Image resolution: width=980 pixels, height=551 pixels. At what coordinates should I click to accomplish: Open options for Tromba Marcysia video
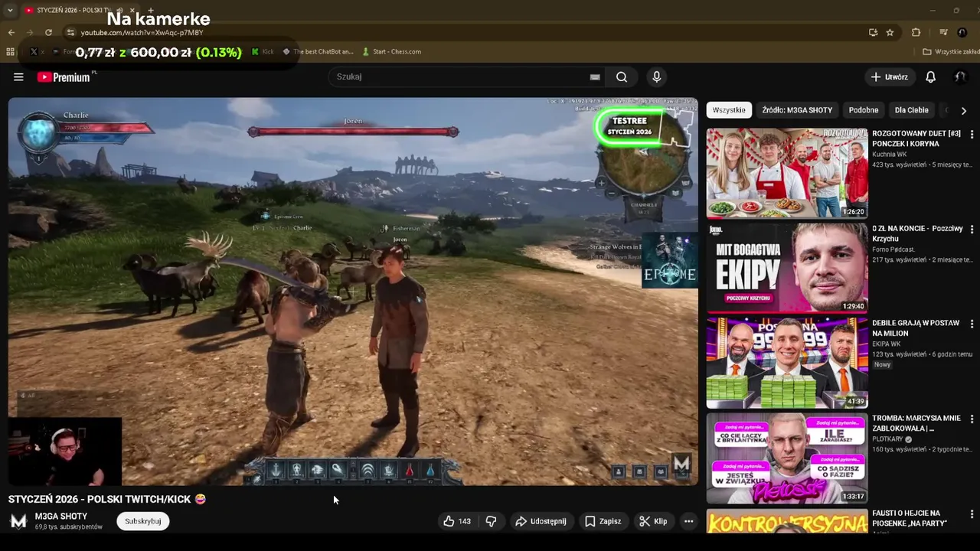(972, 419)
